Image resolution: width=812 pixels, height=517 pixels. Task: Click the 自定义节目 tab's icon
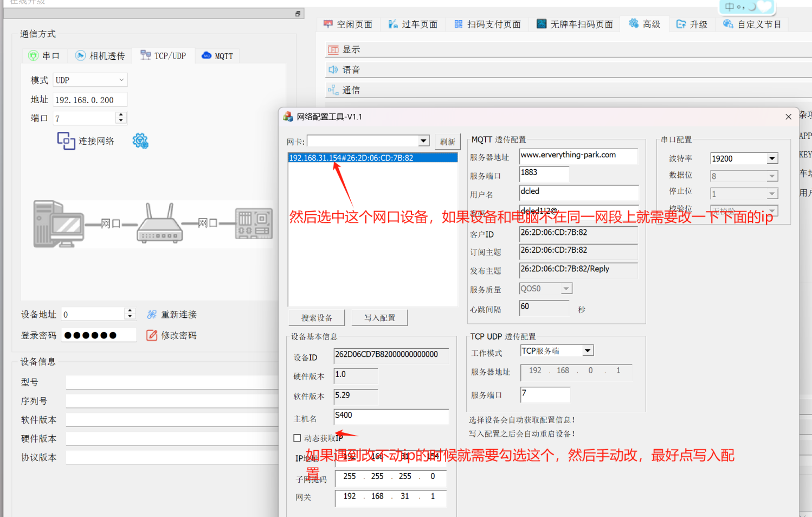(728, 24)
